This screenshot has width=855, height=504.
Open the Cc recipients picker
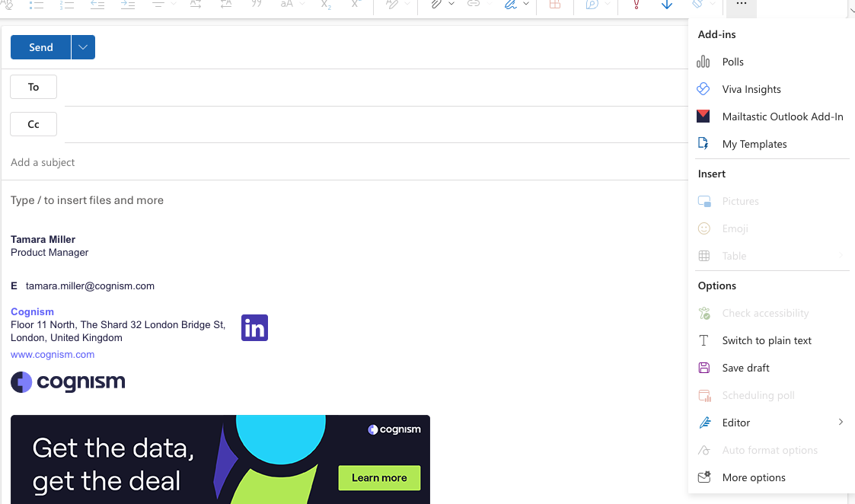click(33, 124)
